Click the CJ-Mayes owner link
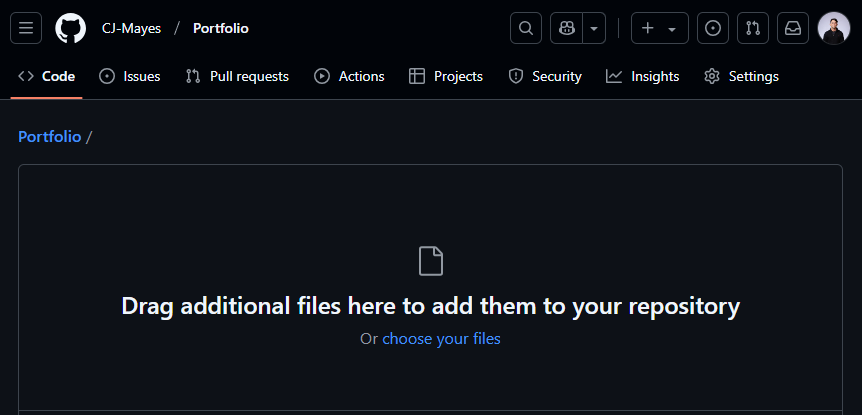Screen dimensions: 862x415 pyautogui.click(x=131, y=28)
